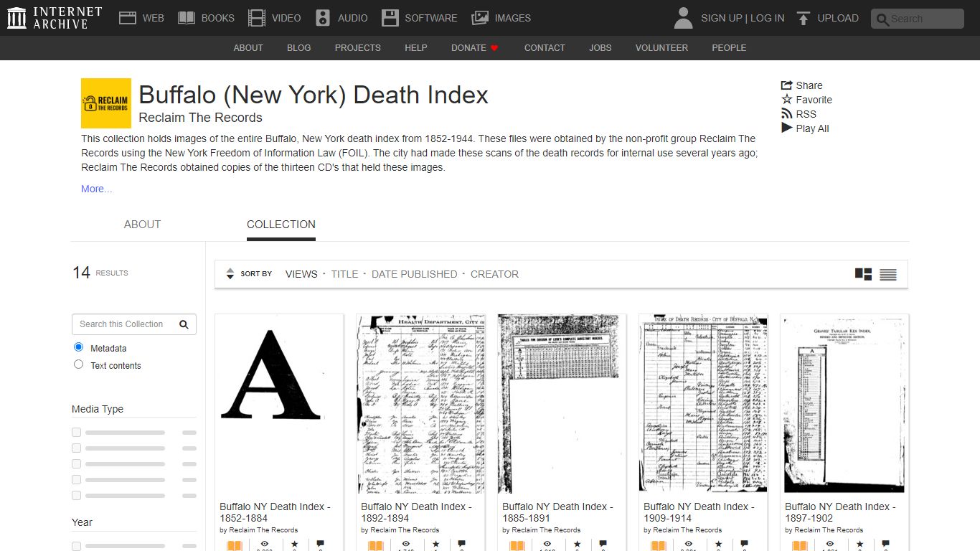Click the search collection magnifier icon
Viewport: 980px width, 551px height.
(184, 324)
